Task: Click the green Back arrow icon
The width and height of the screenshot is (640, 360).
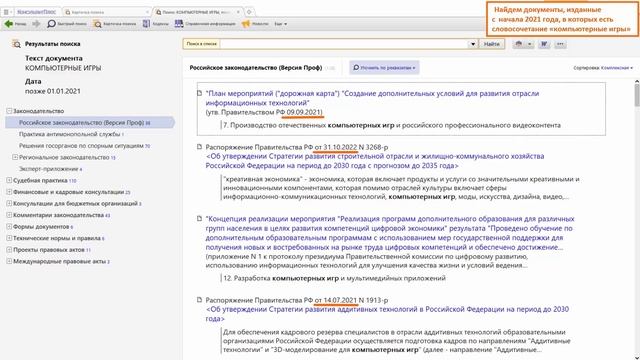Action: [x=8, y=24]
